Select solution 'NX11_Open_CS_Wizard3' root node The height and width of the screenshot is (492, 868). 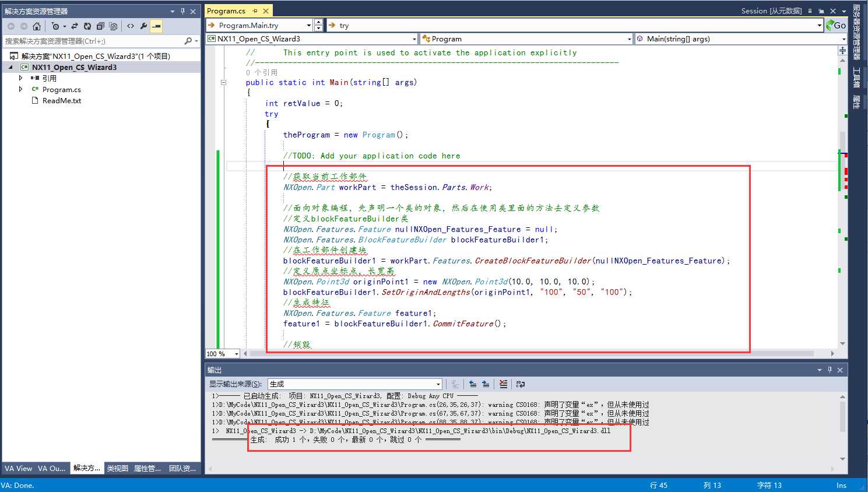click(96, 56)
